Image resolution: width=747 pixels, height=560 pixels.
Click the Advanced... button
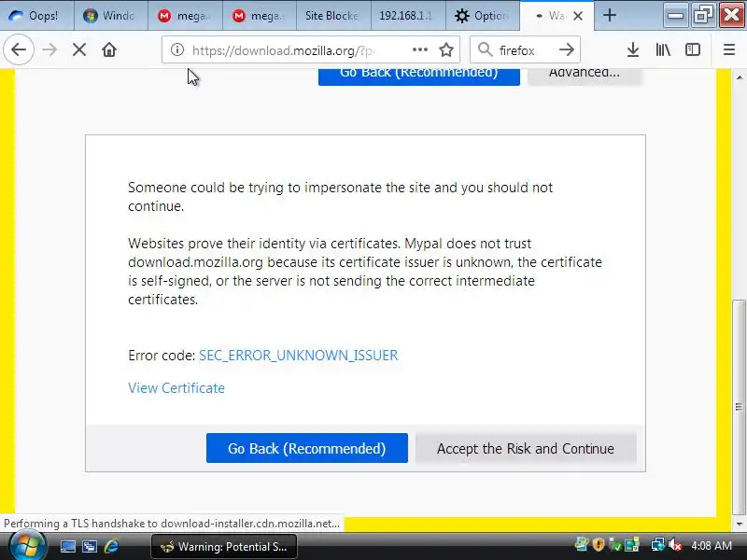[x=585, y=77]
